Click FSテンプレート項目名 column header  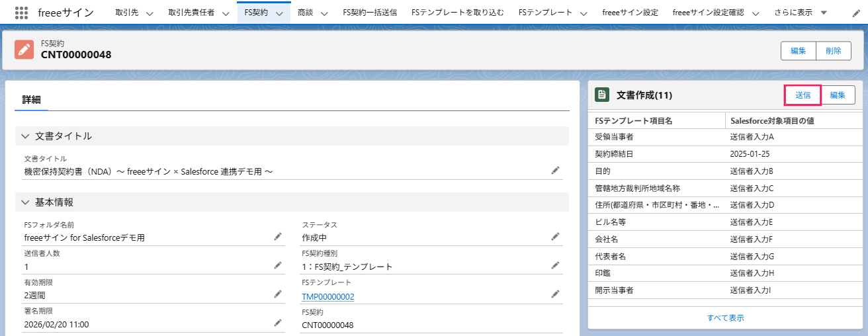(x=633, y=120)
